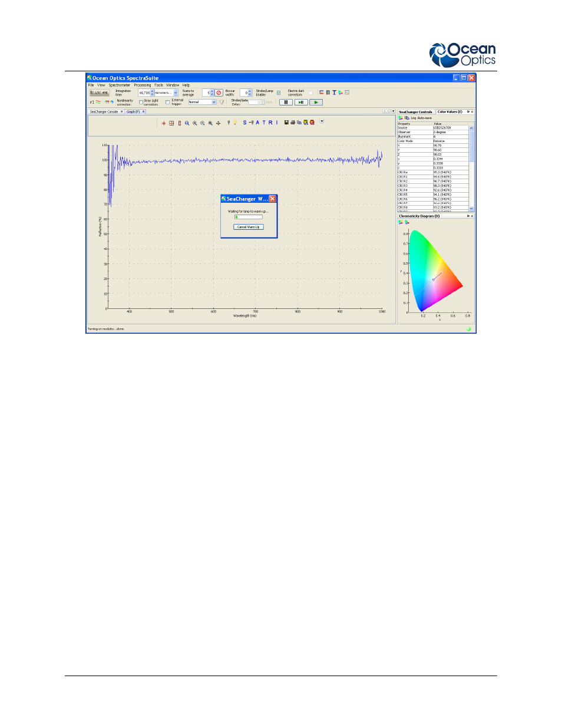Click the green play acquisition button
This screenshot has width=562, height=728.
click(x=316, y=102)
